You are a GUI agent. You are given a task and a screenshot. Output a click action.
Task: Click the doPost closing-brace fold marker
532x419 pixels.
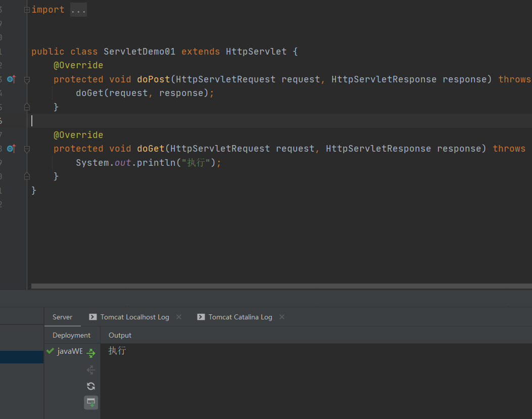27,107
